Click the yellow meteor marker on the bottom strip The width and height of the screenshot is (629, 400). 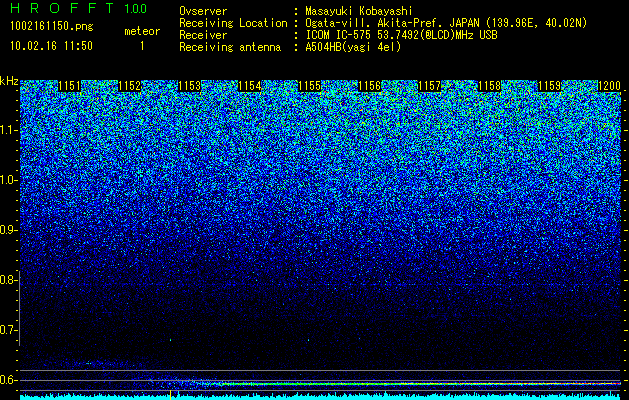(170, 395)
